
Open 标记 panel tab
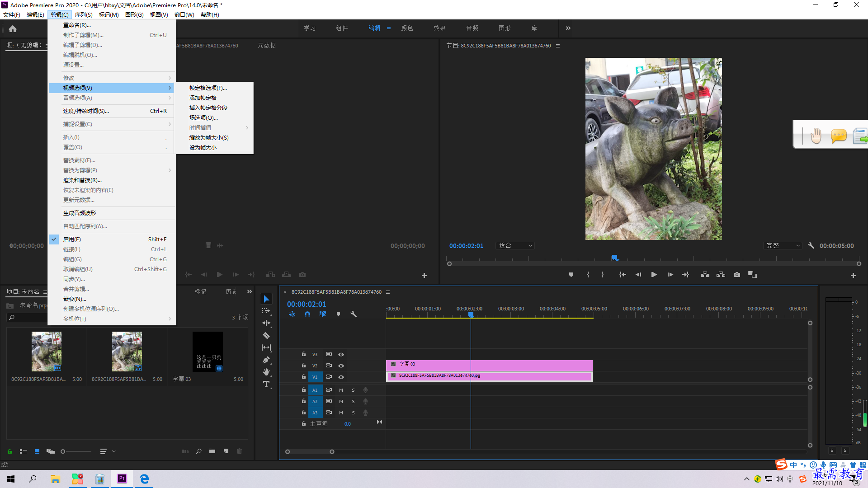[200, 292]
